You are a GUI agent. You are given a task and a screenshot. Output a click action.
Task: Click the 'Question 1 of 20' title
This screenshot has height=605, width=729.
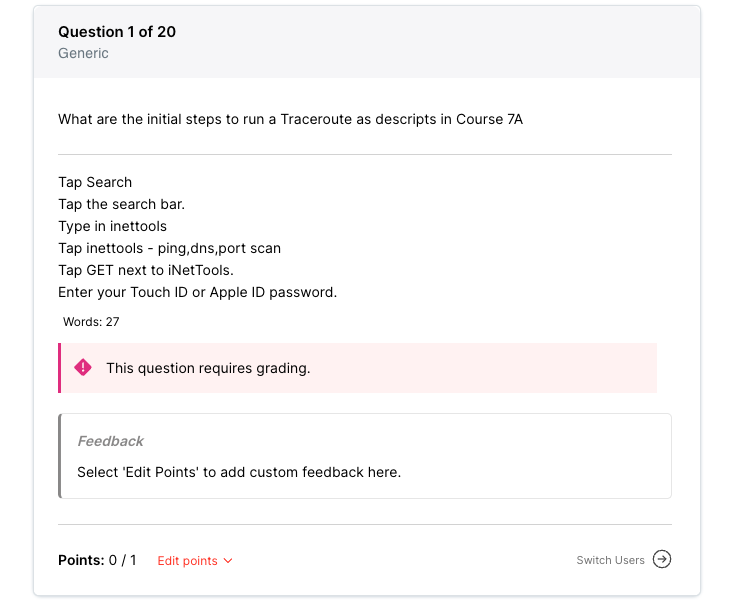117,32
